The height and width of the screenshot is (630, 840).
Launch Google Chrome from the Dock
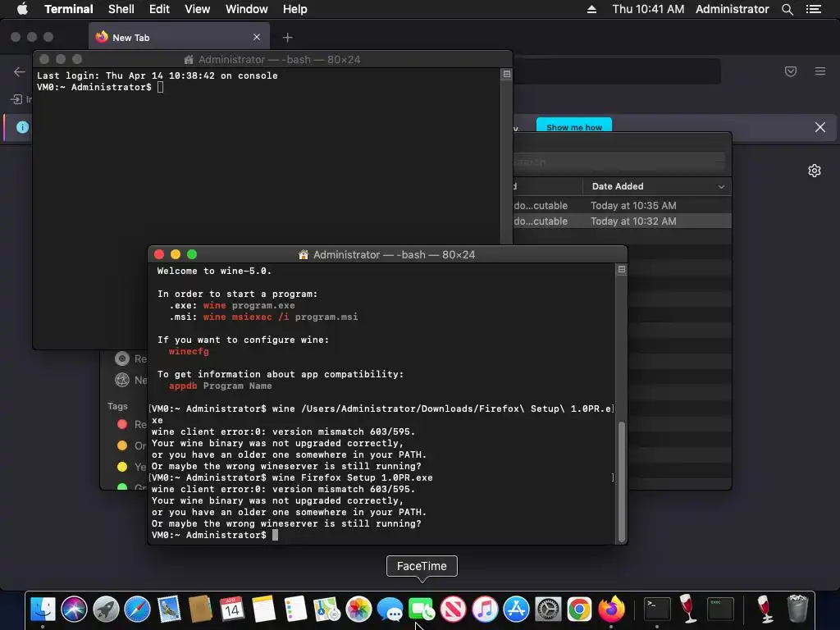(580, 609)
